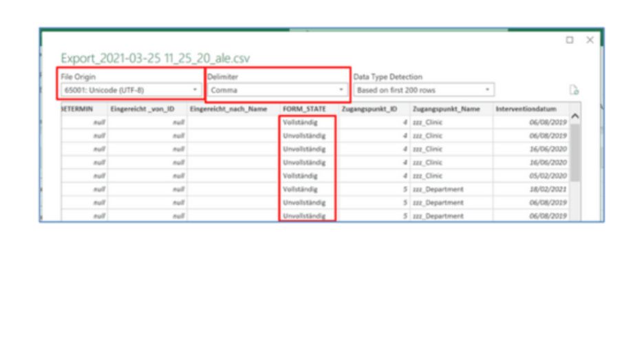Screen dimensions: 644x363
Task: Click the scroll up arrow in preview
Action: [x=575, y=116]
